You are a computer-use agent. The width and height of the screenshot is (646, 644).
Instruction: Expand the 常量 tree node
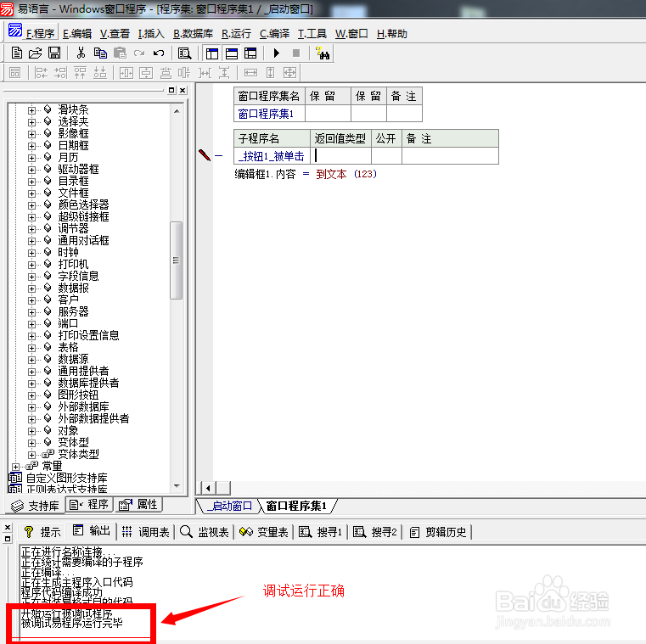coord(15,467)
